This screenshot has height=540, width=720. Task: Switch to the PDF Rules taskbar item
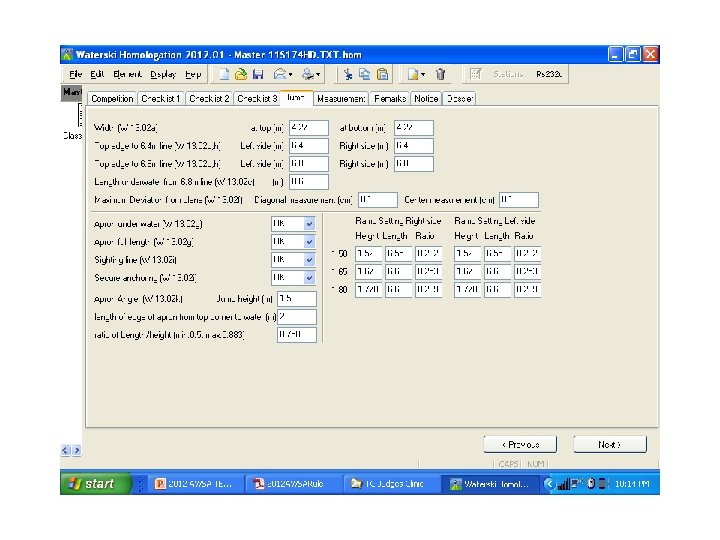(293, 484)
